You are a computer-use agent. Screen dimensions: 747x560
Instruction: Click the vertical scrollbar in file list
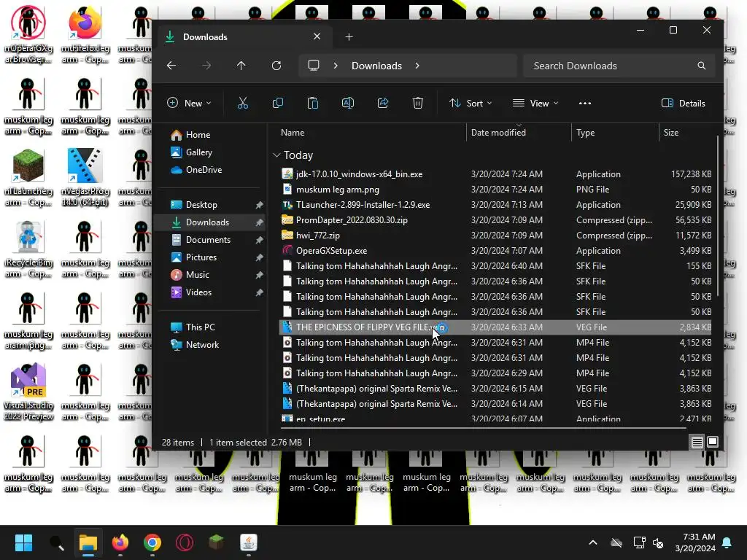(718, 217)
